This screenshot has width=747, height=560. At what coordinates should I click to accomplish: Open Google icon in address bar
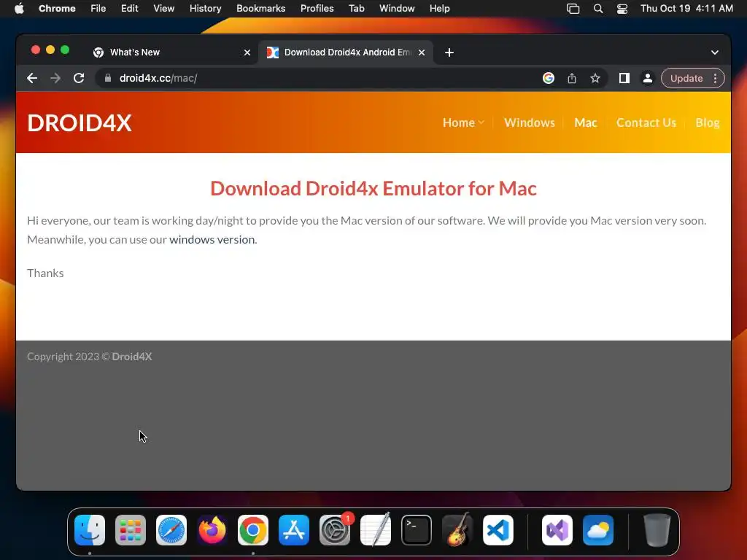tap(549, 78)
